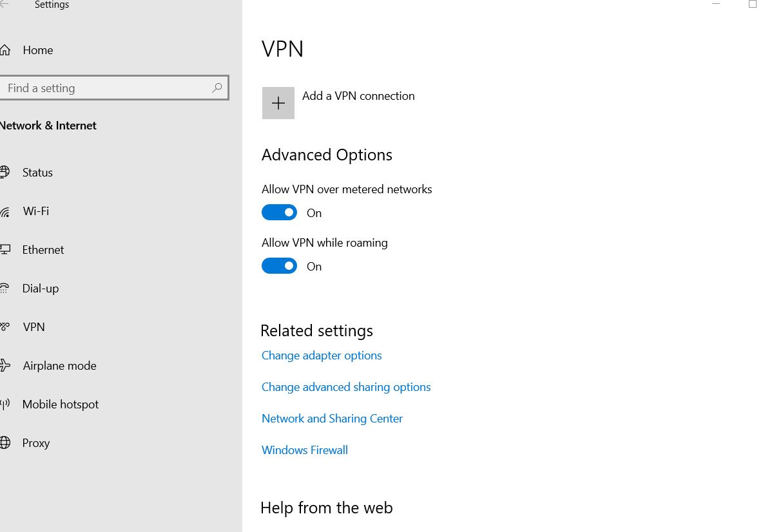Select the Status globe icon

5,172
